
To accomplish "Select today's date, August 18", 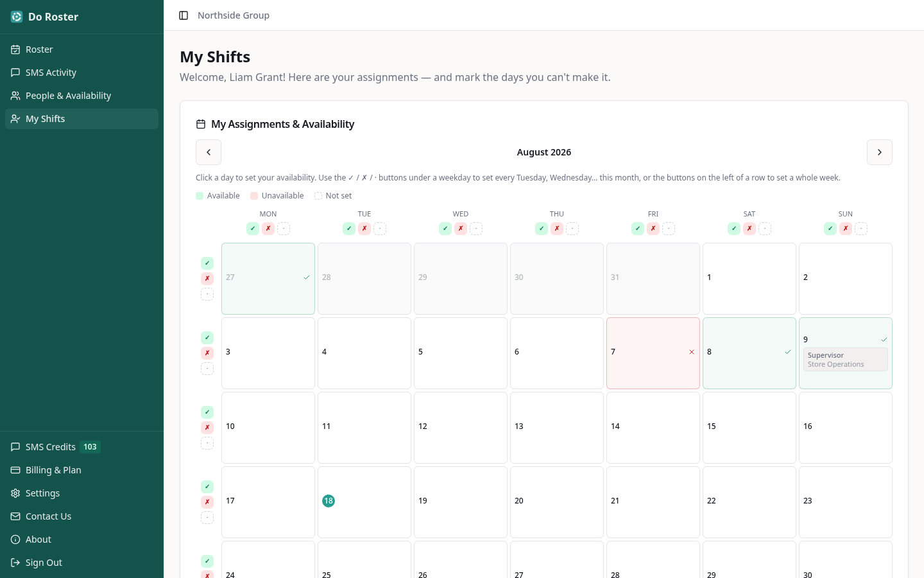I will click(364, 502).
